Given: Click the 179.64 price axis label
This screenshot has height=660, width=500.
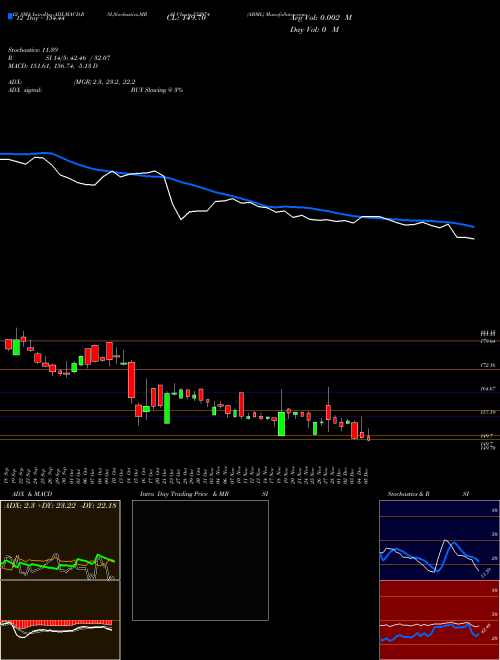Looking at the screenshot, I should tap(487, 341).
